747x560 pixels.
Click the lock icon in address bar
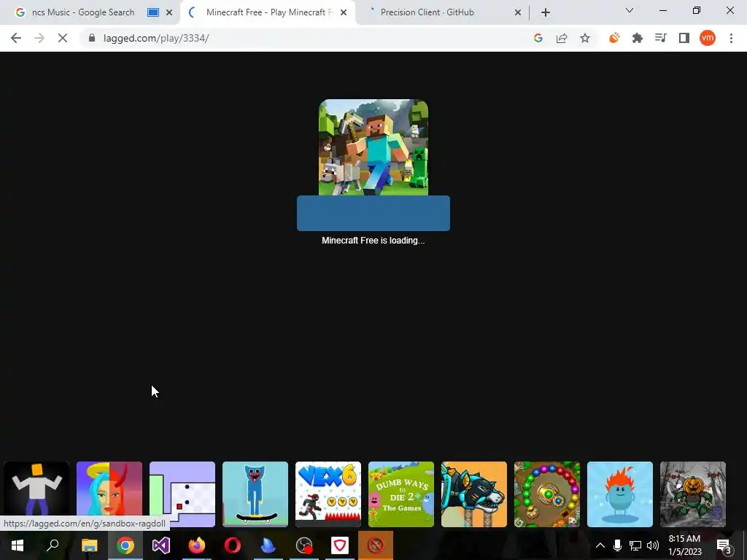pyautogui.click(x=92, y=38)
